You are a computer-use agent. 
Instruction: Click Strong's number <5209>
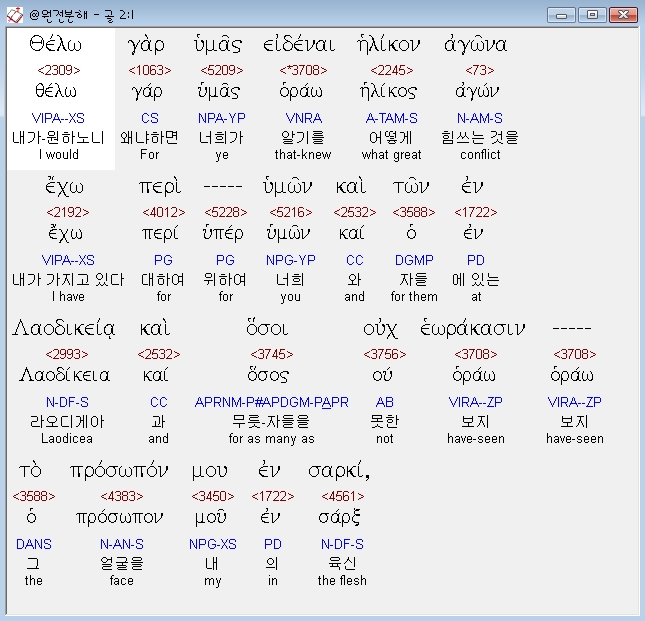click(x=222, y=70)
